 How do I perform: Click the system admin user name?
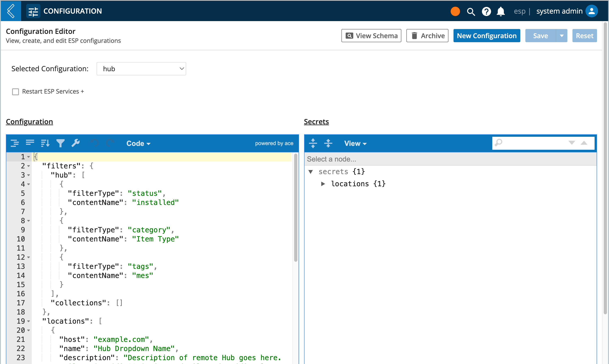pyautogui.click(x=559, y=11)
